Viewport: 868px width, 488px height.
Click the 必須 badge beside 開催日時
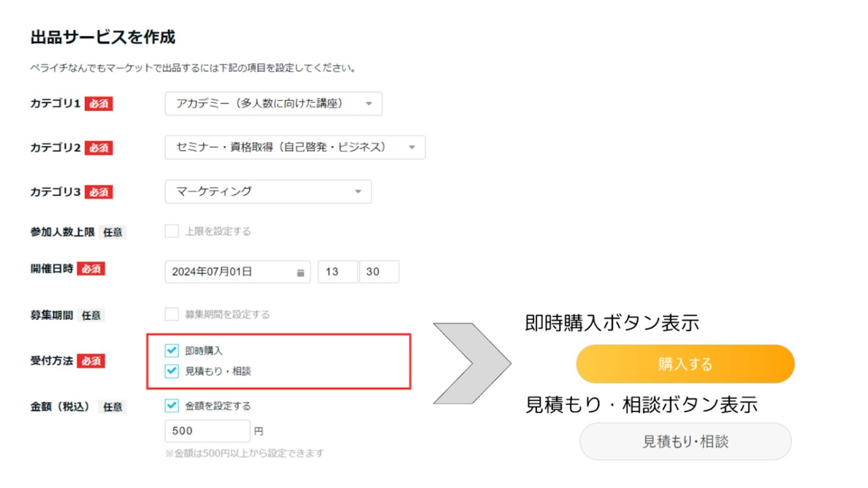pyautogui.click(x=91, y=269)
